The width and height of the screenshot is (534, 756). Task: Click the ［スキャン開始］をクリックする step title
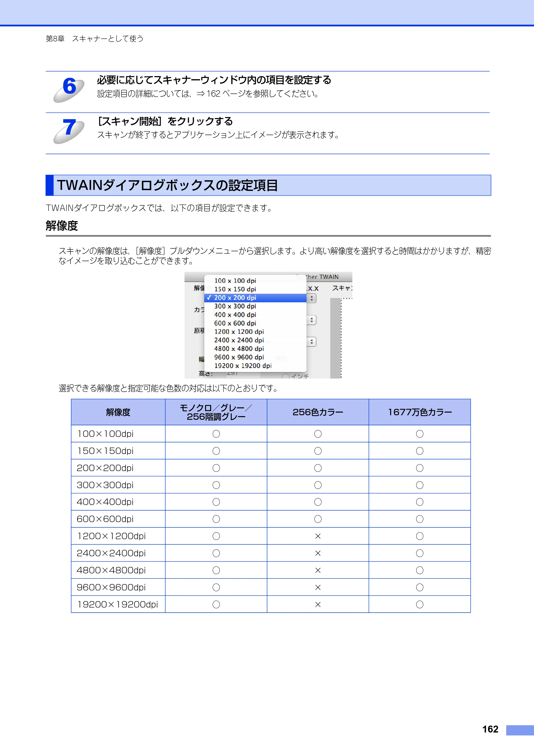(x=165, y=122)
